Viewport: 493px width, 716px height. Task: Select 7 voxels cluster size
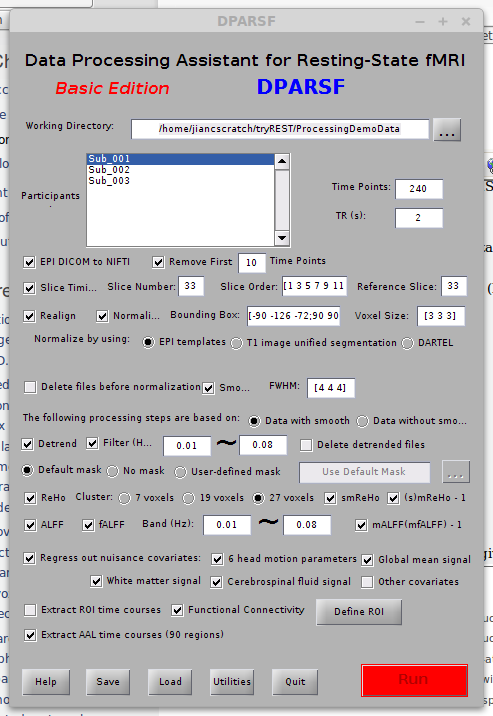click(x=124, y=498)
